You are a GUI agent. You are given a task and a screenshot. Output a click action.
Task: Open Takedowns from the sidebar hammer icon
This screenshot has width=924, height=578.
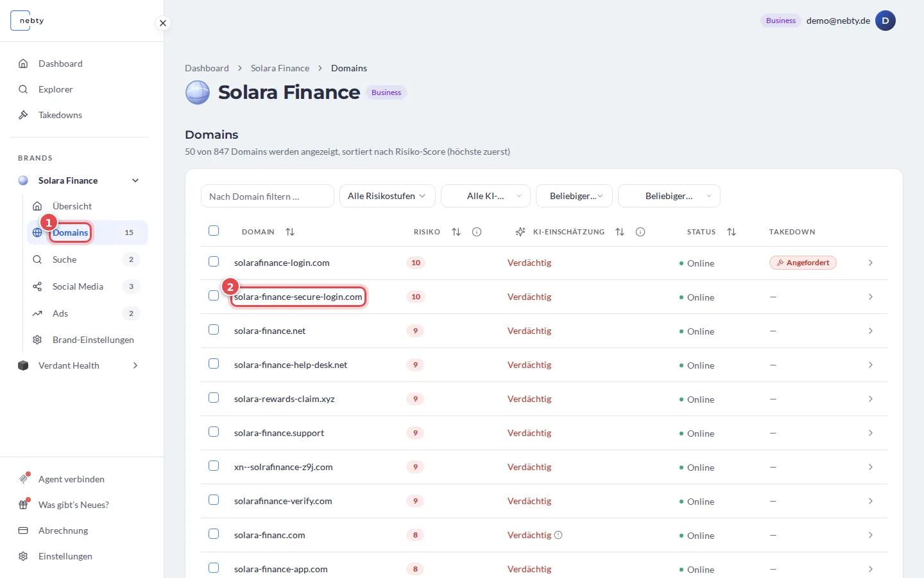click(x=23, y=115)
